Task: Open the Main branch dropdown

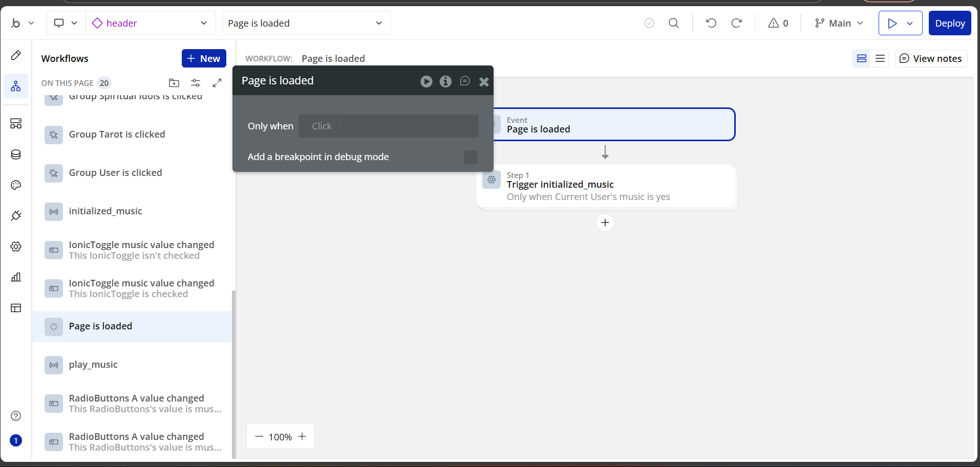Action: pyautogui.click(x=839, y=23)
